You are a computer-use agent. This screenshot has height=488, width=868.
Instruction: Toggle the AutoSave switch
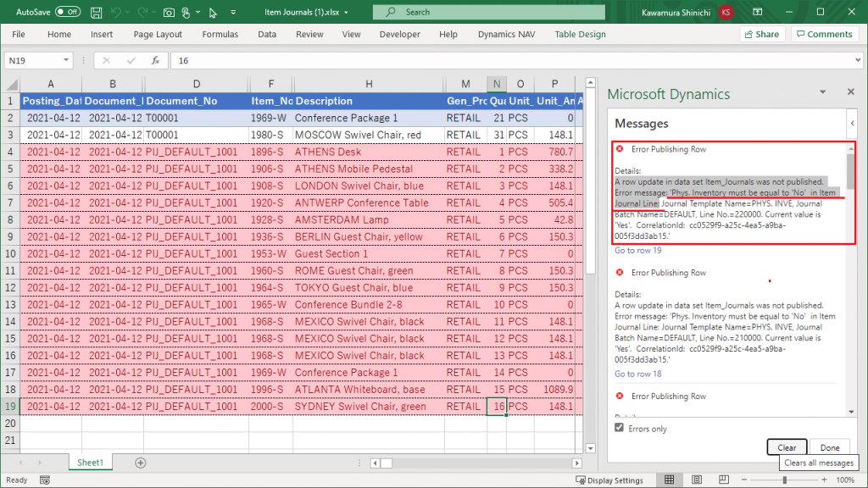point(68,12)
